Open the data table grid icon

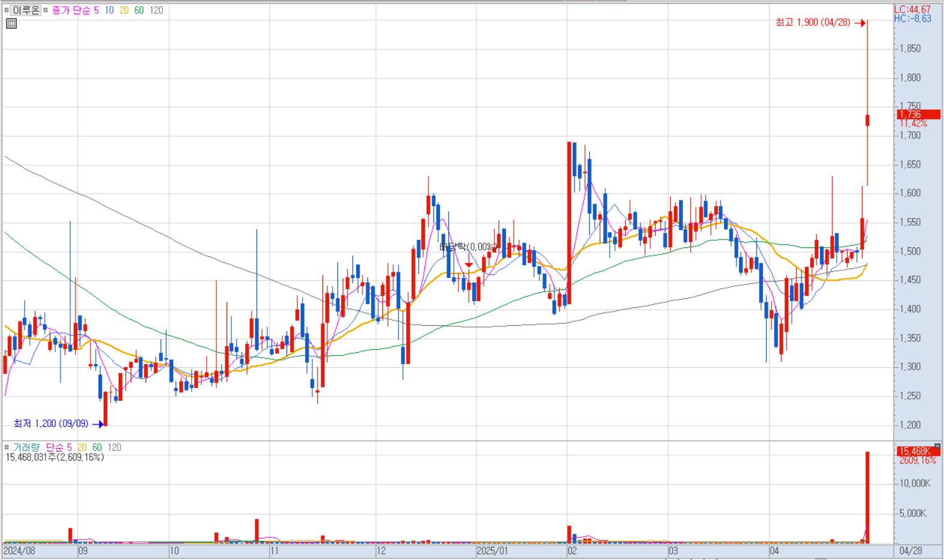tap(11, 24)
